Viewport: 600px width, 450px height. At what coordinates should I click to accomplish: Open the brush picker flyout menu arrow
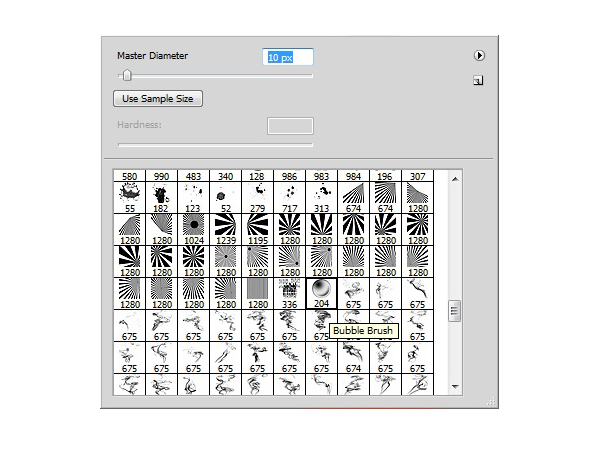(x=479, y=55)
